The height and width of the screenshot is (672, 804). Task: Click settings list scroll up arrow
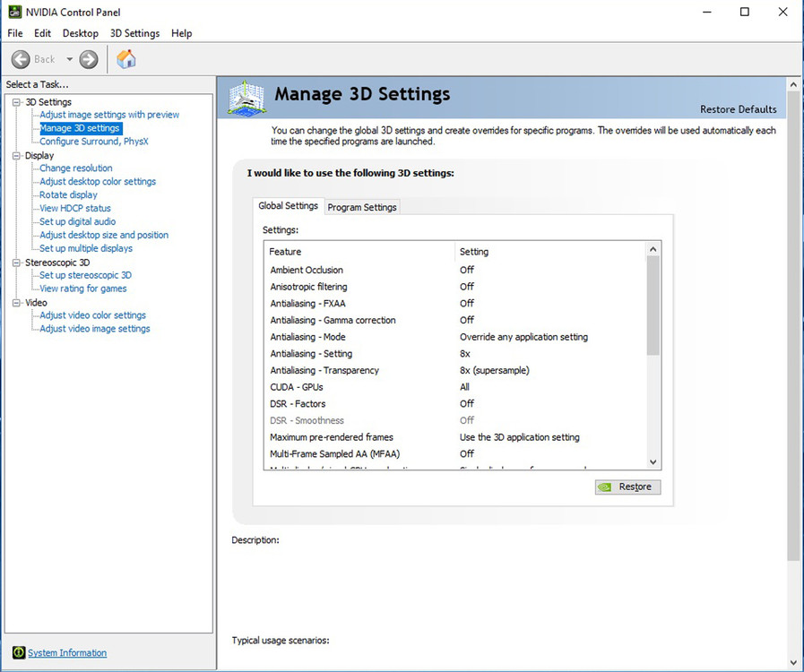click(653, 249)
